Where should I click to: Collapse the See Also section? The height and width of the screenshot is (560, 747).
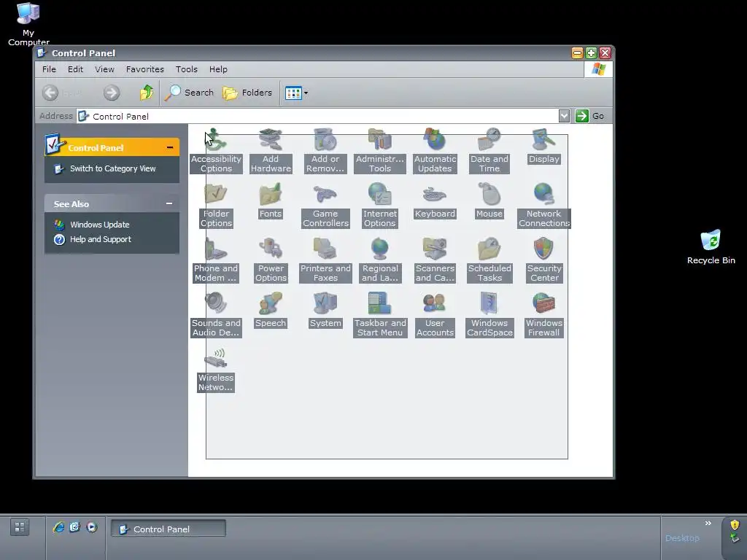[169, 203]
